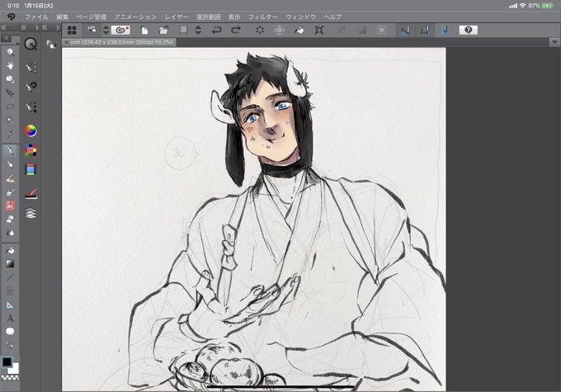Screen dimensions: 561x392
Task: Select the Auto select magic wand tool
Action: point(10,120)
